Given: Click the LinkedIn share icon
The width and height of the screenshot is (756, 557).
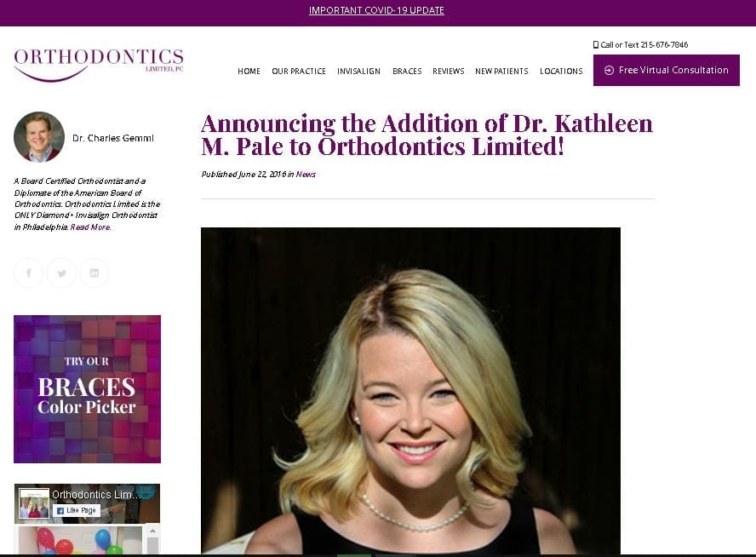Looking at the screenshot, I should tap(94, 273).
